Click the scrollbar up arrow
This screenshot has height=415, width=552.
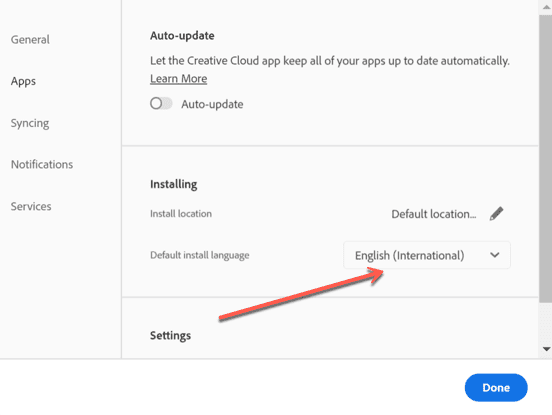(546, 7)
